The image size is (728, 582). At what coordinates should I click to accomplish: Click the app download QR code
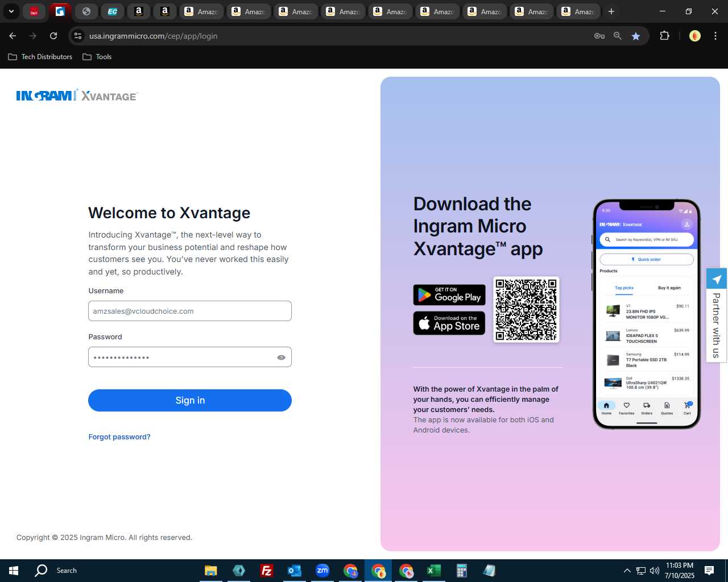(x=526, y=310)
